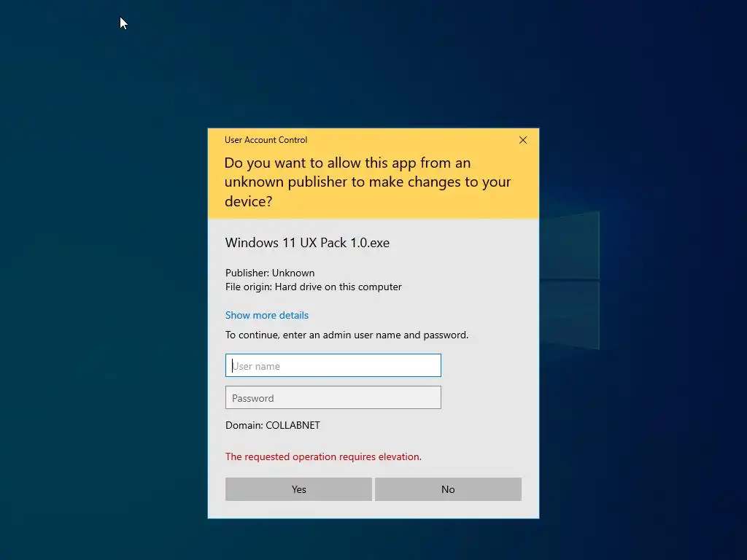Image resolution: width=747 pixels, height=560 pixels.
Task: Select the 'Windows 11 UX Pack 1.0.exe' text
Action: point(307,242)
